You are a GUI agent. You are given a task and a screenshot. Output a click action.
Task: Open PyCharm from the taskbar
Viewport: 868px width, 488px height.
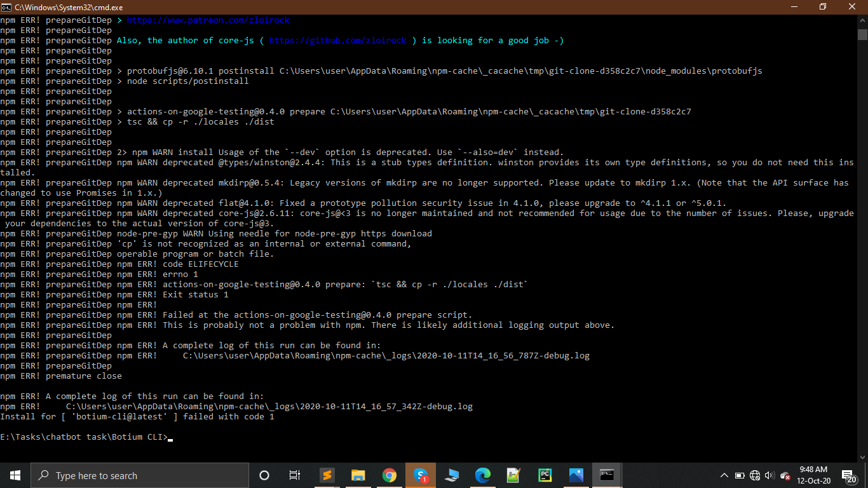pos(545,475)
